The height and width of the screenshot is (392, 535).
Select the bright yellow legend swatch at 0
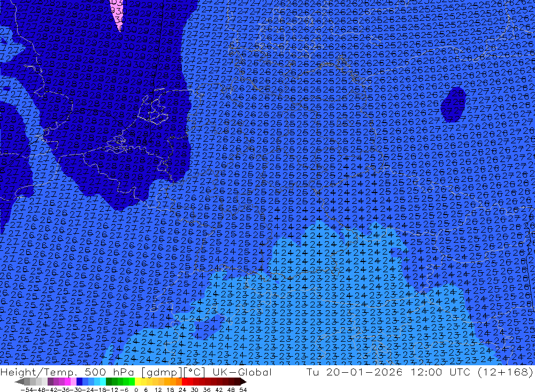(x=138, y=382)
